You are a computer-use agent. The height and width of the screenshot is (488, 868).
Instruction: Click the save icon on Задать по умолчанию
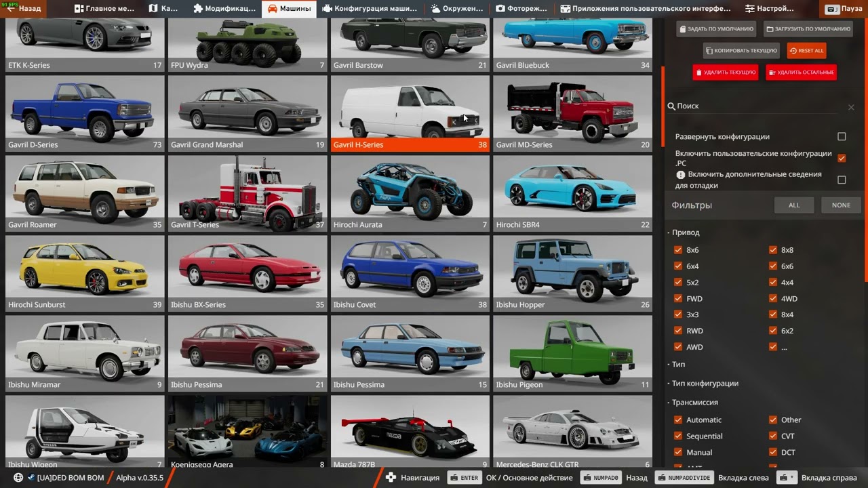[x=683, y=29]
